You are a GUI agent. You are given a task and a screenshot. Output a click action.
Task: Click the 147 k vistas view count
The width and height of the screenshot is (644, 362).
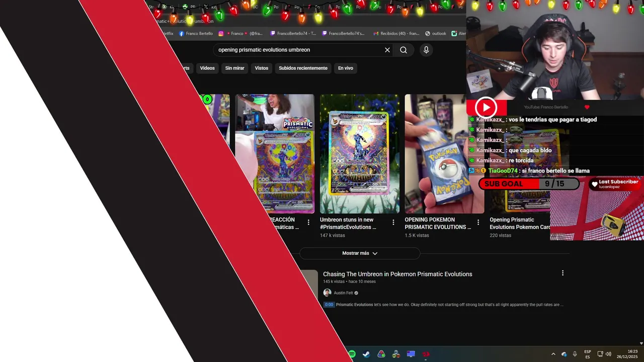click(332, 235)
